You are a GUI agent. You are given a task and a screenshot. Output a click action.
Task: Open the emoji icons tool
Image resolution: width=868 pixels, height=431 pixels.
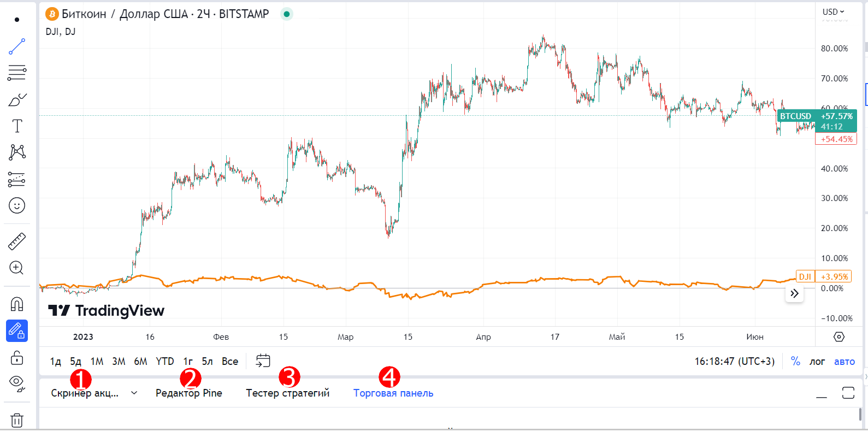[17, 206]
